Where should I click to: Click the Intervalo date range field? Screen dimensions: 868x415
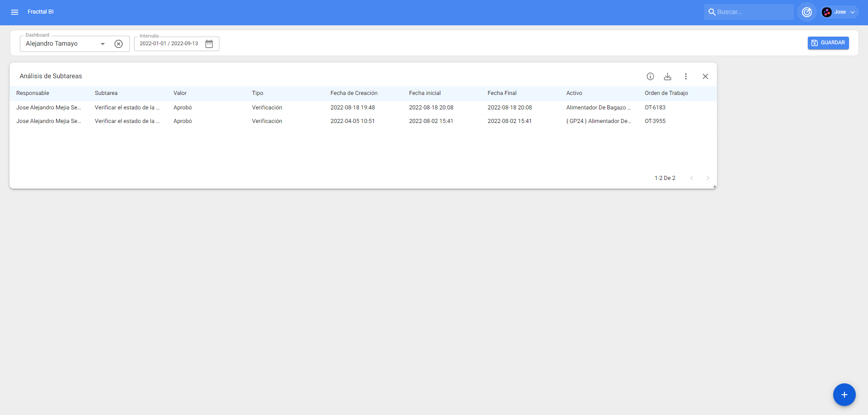click(x=169, y=44)
